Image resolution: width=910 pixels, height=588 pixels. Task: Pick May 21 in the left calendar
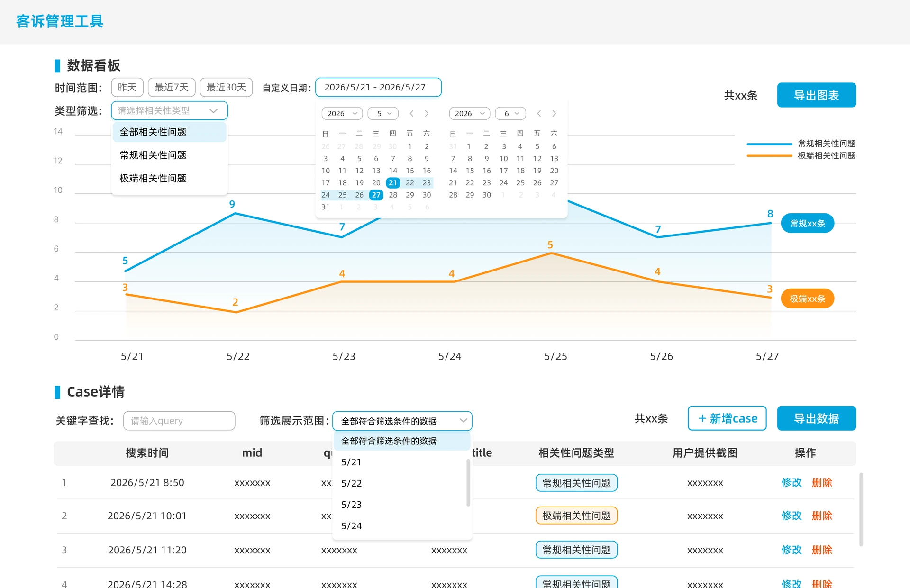(x=393, y=183)
